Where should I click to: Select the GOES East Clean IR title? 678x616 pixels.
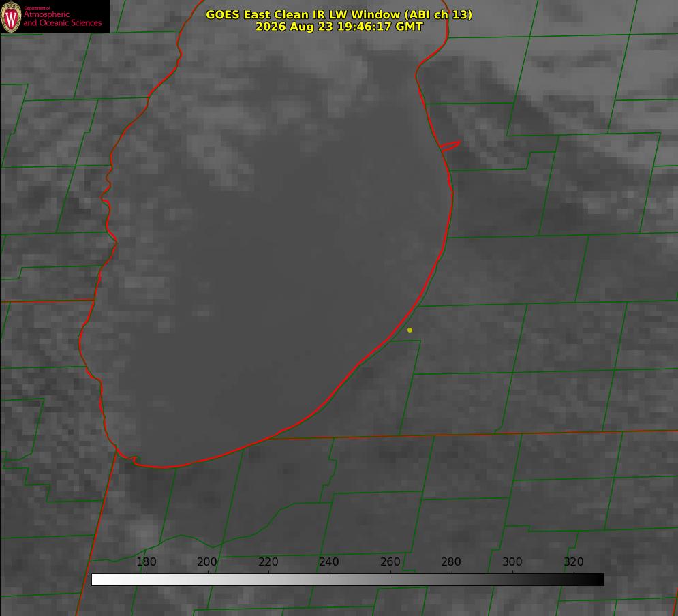(339, 14)
